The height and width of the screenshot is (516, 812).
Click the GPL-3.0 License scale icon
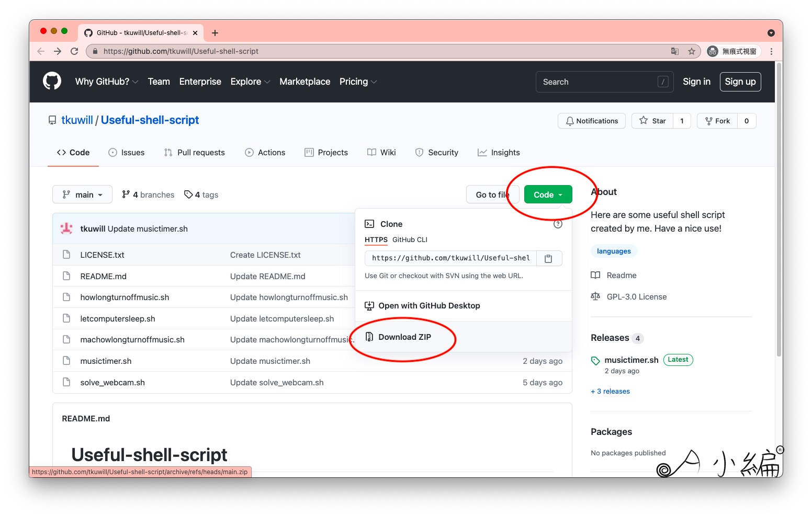[x=595, y=296]
